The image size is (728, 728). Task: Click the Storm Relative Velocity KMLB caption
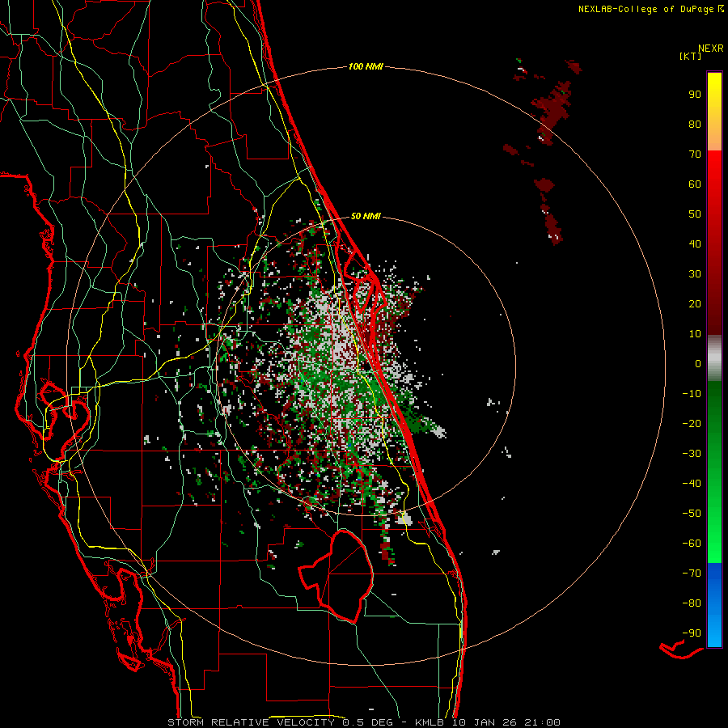coord(363,722)
